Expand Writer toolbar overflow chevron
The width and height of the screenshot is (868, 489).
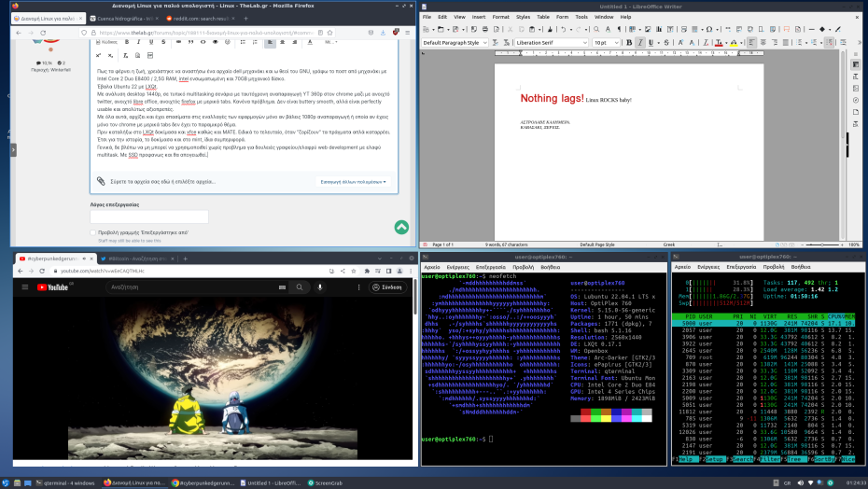point(860,43)
